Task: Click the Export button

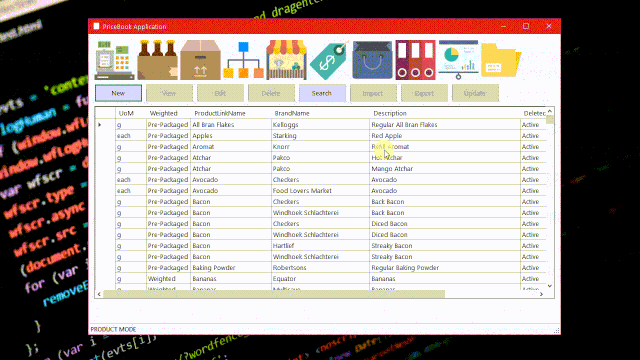Action: pyautogui.click(x=424, y=93)
